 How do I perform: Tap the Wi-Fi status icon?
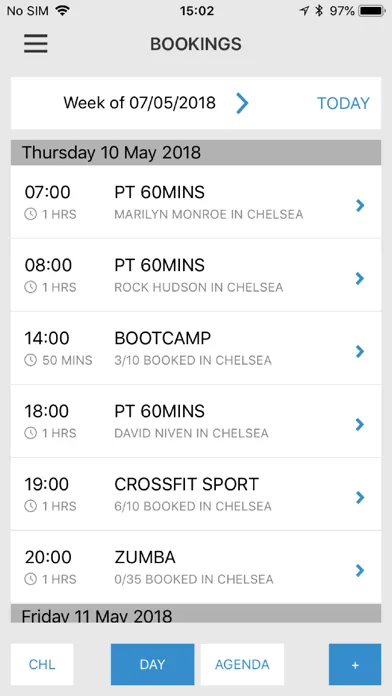[x=63, y=11]
